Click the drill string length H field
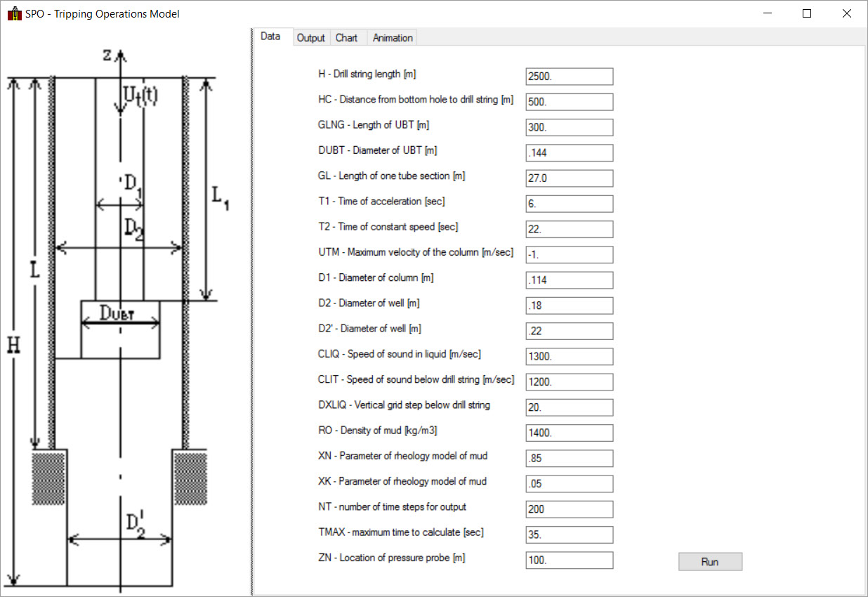The width and height of the screenshot is (868, 597). point(569,77)
